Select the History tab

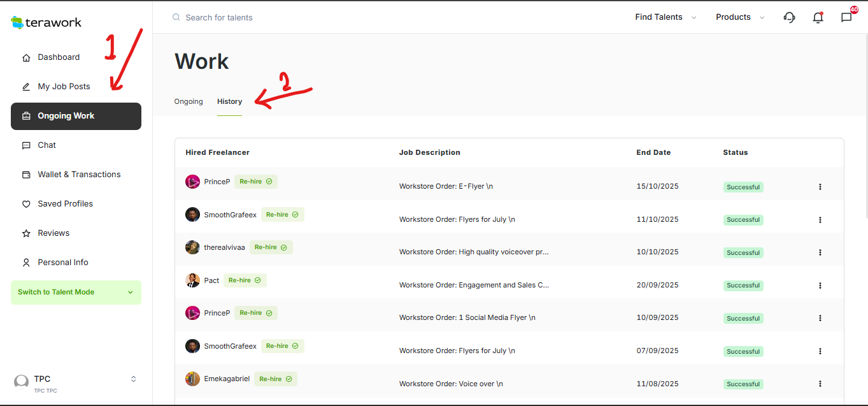click(x=229, y=101)
